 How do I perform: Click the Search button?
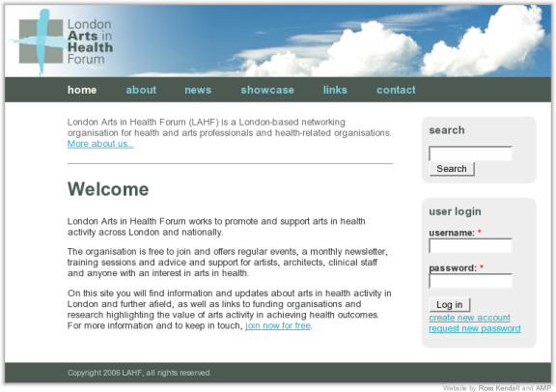(452, 169)
